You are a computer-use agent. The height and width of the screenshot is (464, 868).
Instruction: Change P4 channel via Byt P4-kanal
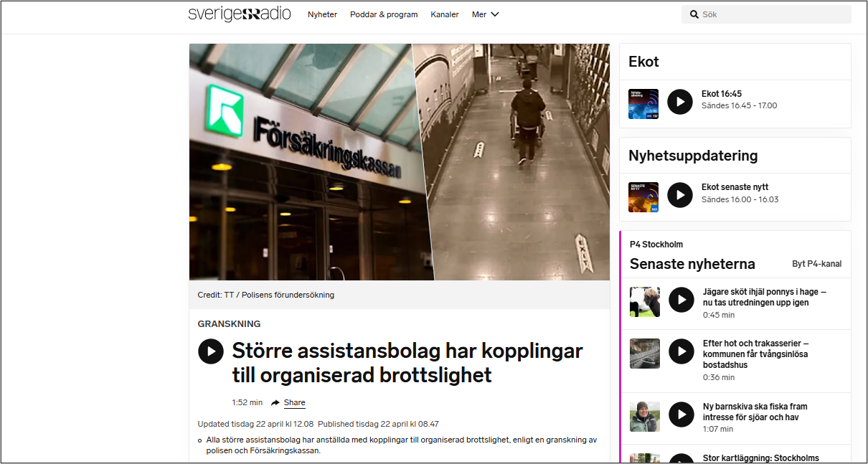[816, 264]
